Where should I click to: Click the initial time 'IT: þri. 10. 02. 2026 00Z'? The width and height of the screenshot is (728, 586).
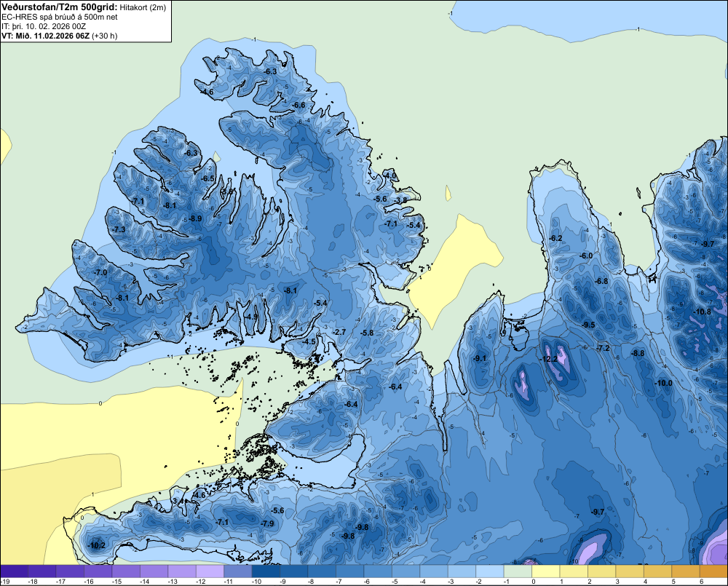[x=44, y=26]
